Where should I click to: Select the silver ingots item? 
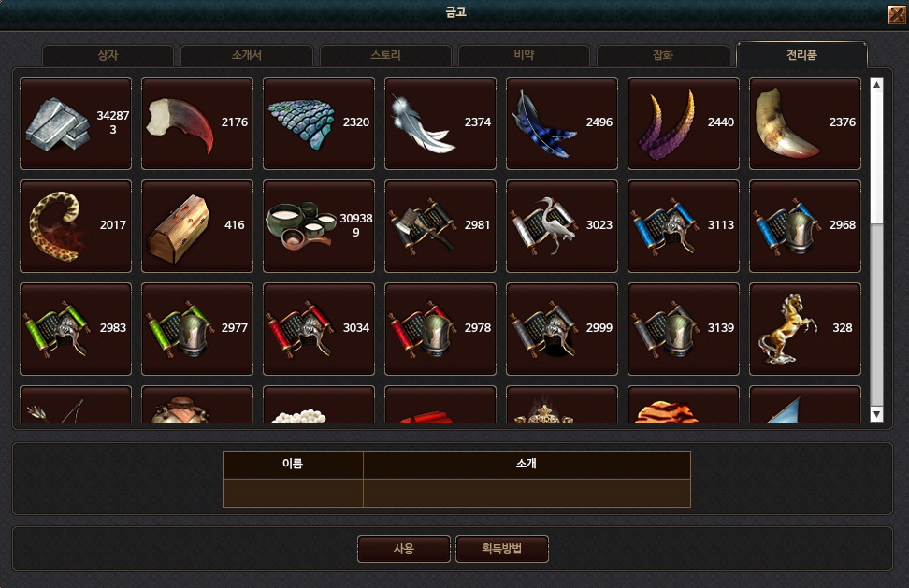click(x=76, y=123)
